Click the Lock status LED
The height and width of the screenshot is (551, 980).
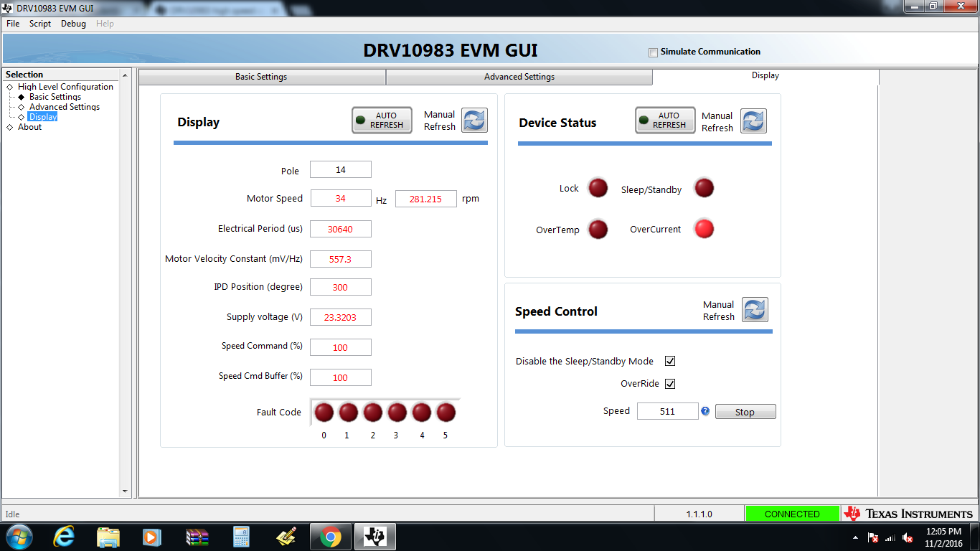[x=598, y=188]
